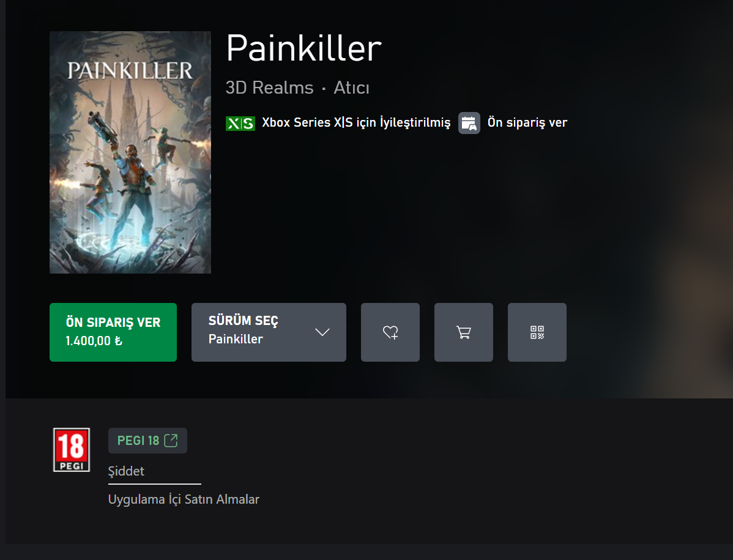Click the 1.400,00 ₺ price text
The image size is (733, 560).
point(94,341)
